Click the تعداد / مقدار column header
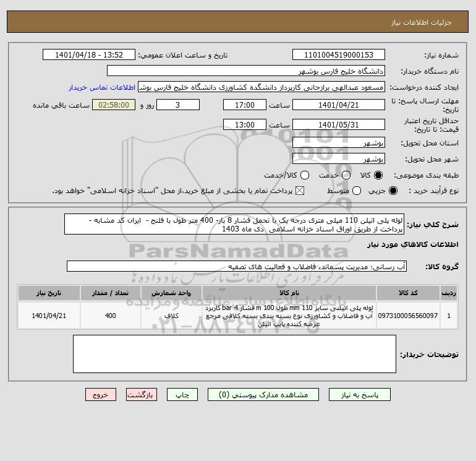This screenshot has height=461, width=476. pos(111,293)
